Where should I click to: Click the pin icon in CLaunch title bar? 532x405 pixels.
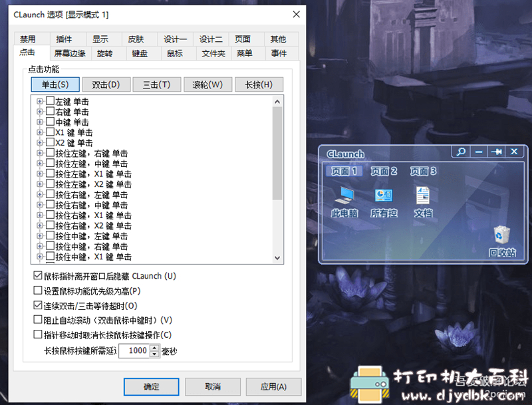496,152
